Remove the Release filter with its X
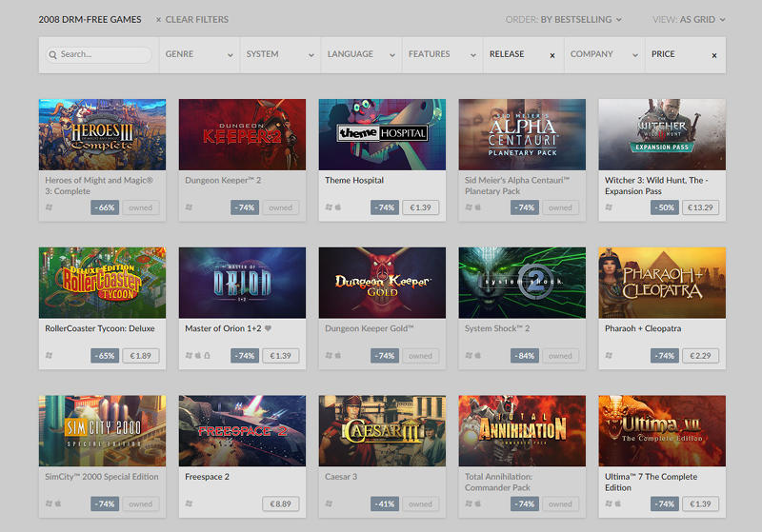 552,55
